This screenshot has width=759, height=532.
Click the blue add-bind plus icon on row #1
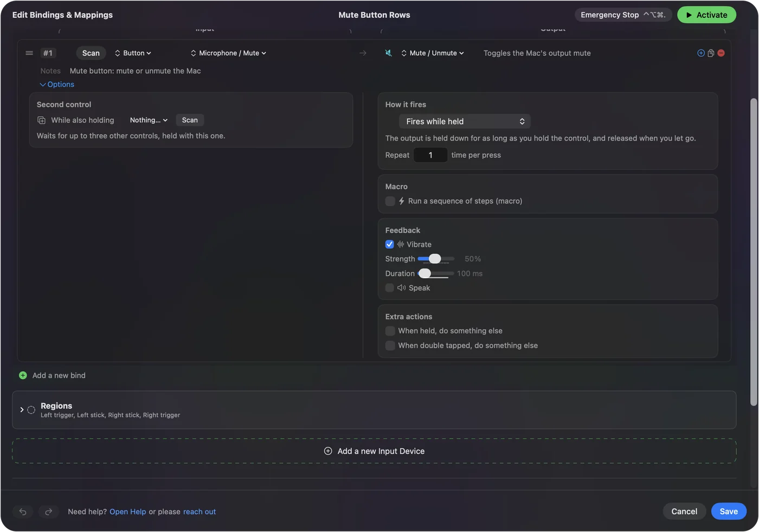click(701, 53)
